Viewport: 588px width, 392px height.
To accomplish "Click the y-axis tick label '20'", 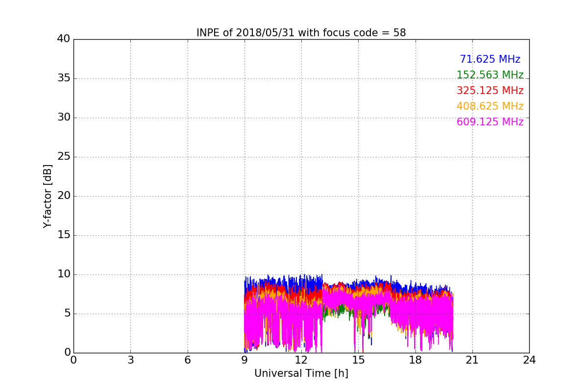I will coord(64,196).
